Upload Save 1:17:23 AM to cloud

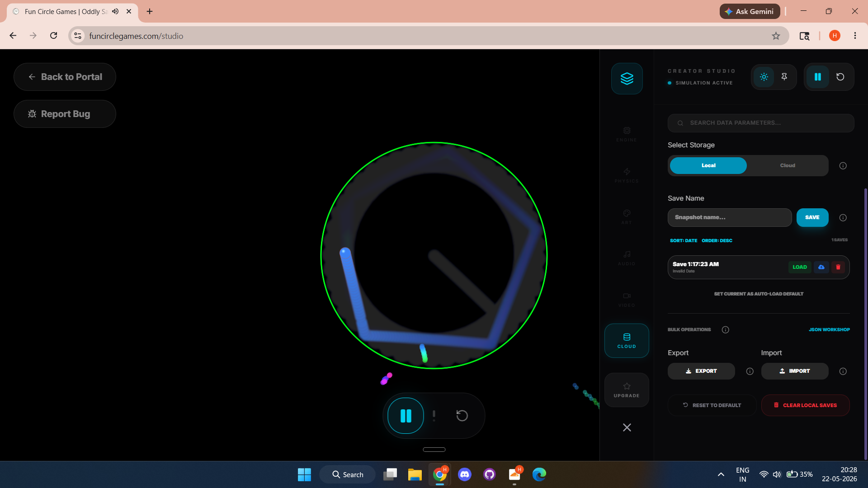tap(821, 267)
